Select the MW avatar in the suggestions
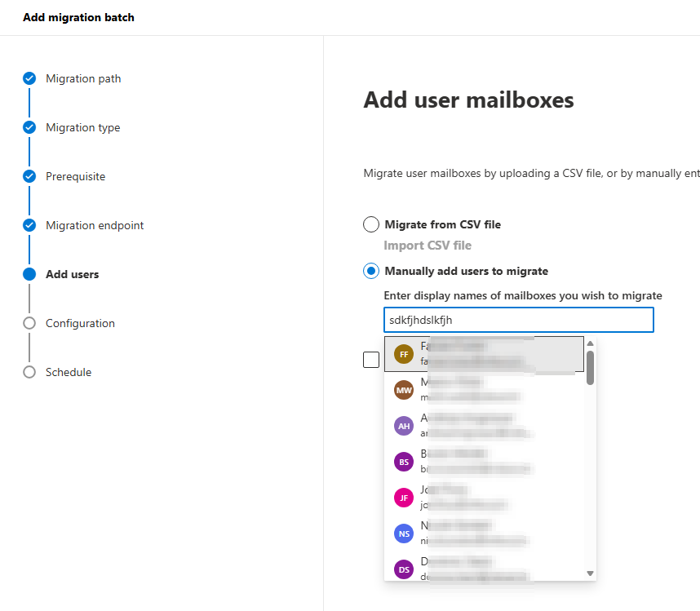This screenshot has width=700, height=611. pos(404,390)
